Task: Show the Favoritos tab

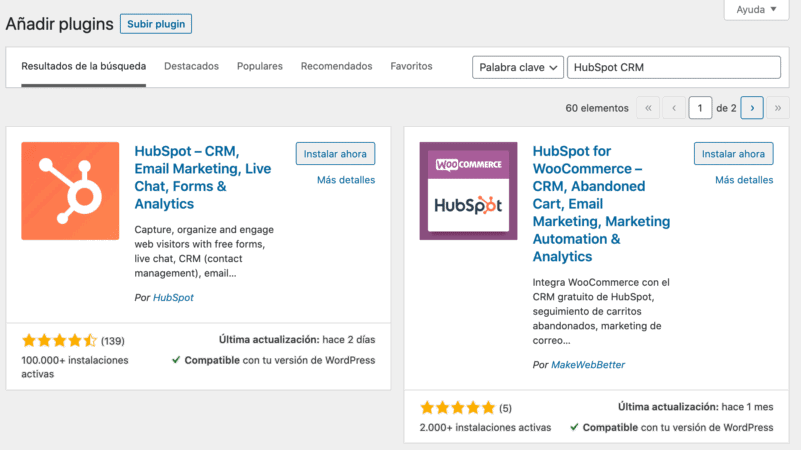Action: pyautogui.click(x=411, y=66)
